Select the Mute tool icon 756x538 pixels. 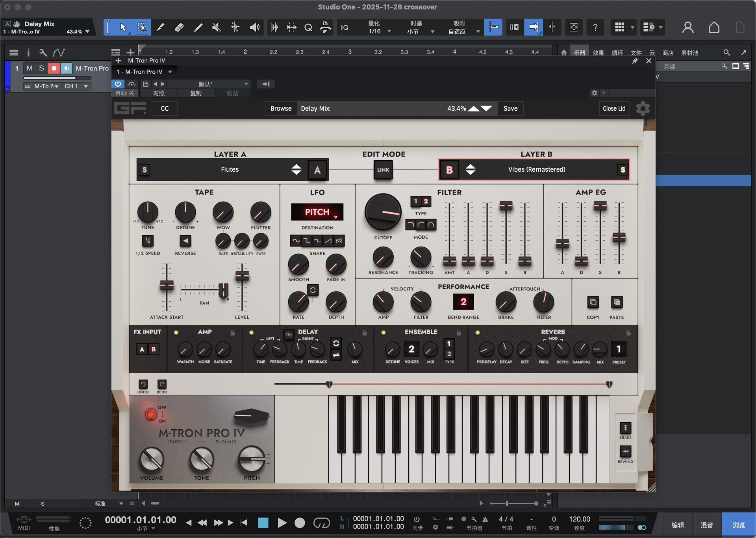(x=217, y=27)
